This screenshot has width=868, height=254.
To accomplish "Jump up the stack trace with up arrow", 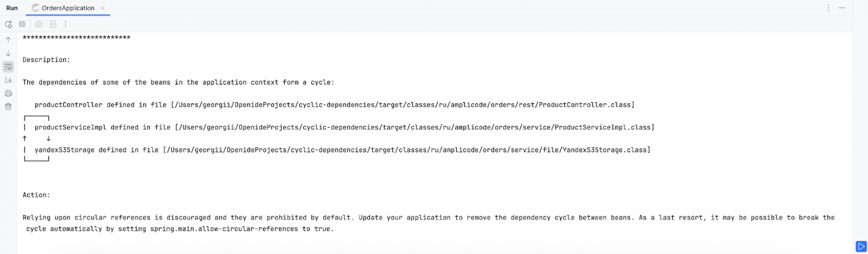I will point(8,40).
